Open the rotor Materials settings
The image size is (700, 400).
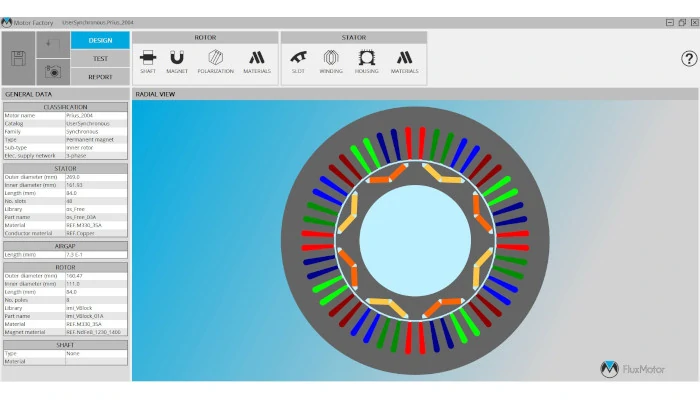click(257, 62)
